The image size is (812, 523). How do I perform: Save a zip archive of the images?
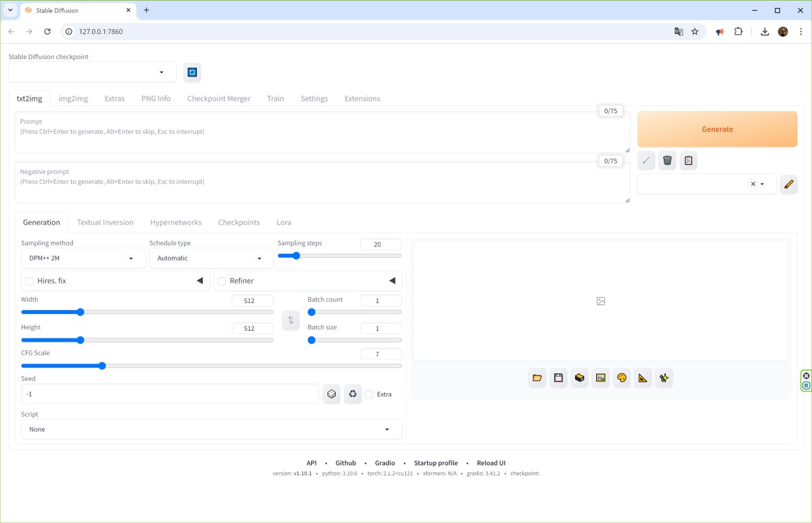579,378
